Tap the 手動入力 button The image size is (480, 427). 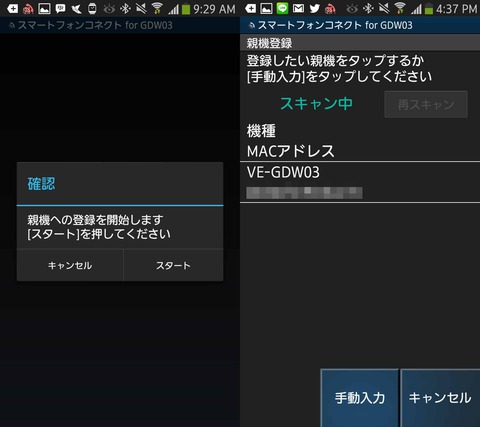pos(360,398)
